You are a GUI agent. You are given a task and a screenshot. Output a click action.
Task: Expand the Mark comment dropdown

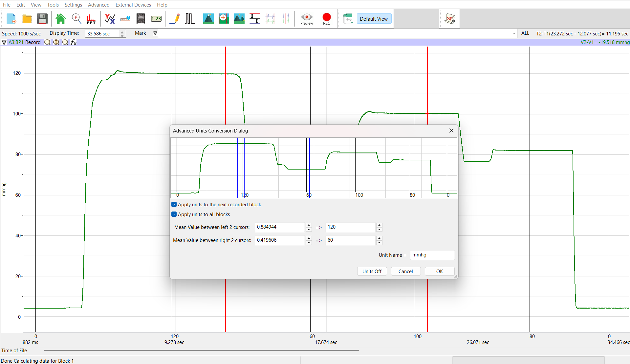click(513, 33)
